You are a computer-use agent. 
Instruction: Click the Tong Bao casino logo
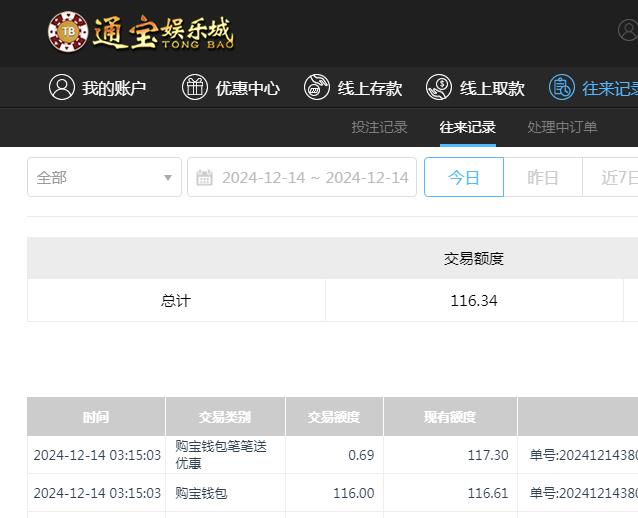[141, 32]
